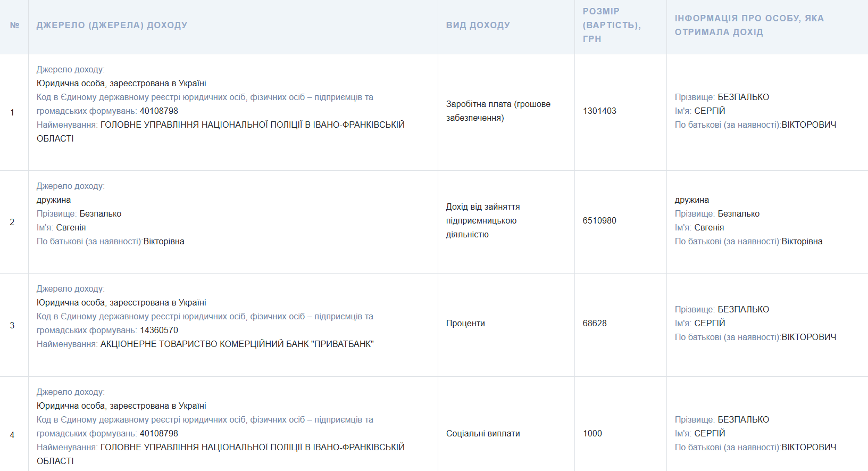The height and width of the screenshot is (471, 868).
Task: Click the "Заробітна плата (грошове забезпечення)" income type
Action: click(x=498, y=111)
